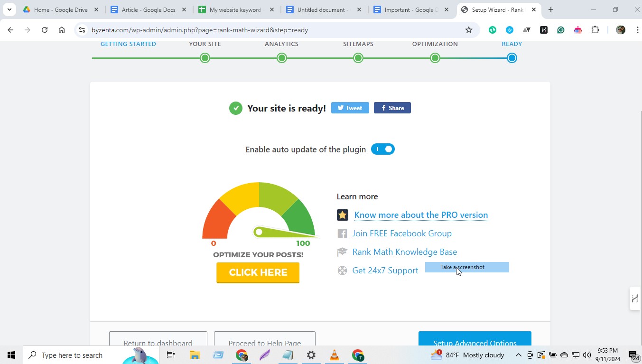Switch to the Article - Google Docs tab
The height and width of the screenshot is (364, 642).
tap(149, 9)
